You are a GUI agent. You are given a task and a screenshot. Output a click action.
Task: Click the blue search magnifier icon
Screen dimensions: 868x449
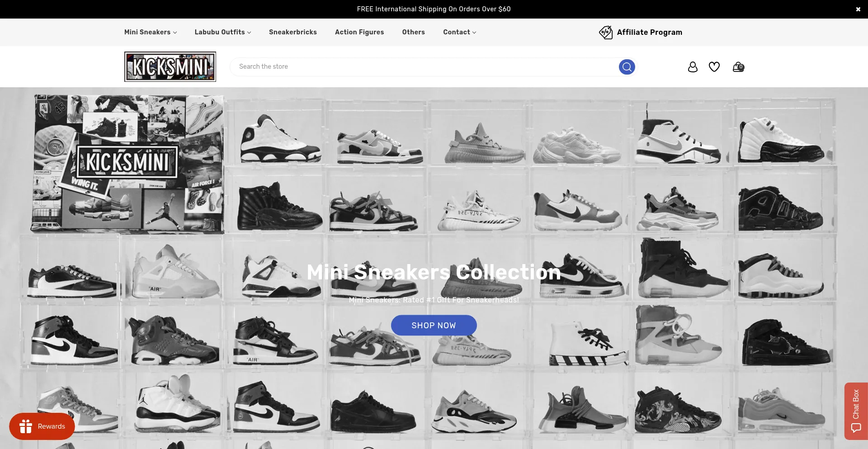627,67
